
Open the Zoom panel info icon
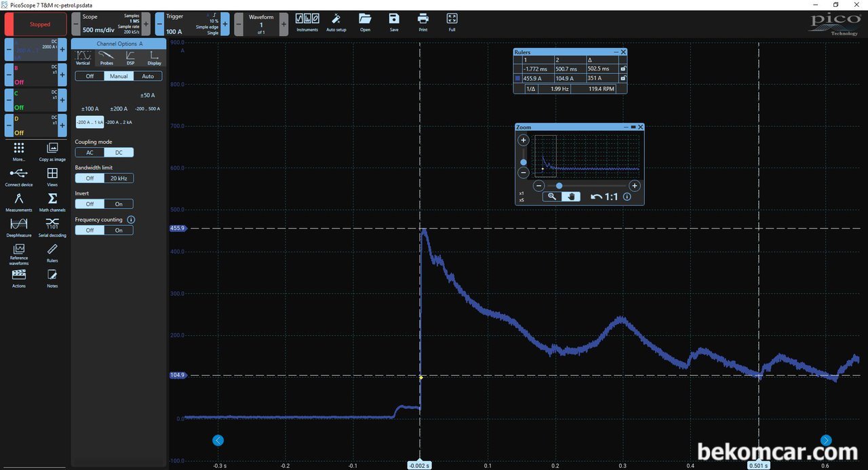coord(627,197)
